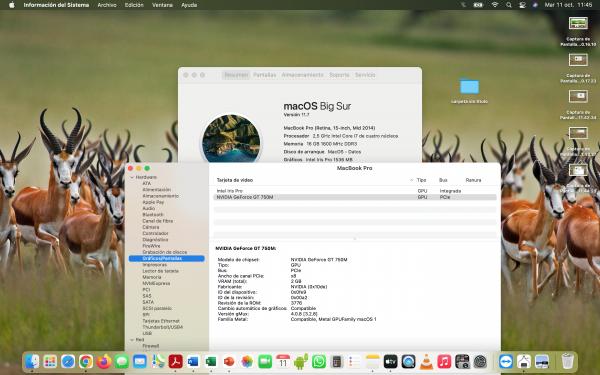600x375 pixels.
Task: Launch Adobe Acrobat from the dock
Action: click(x=176, y=362)
